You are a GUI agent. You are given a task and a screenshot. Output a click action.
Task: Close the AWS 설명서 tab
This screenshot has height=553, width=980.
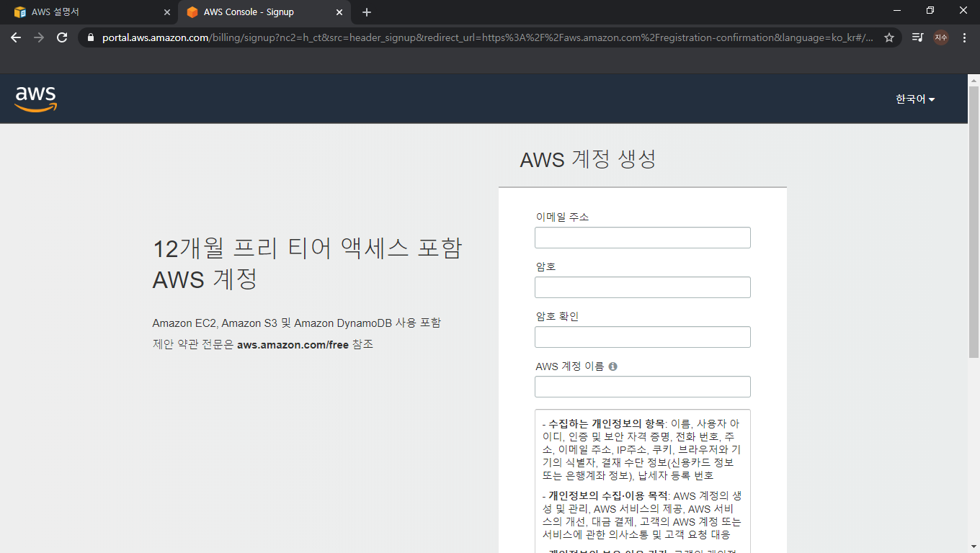pyautogui.click(x=166, y=12)
